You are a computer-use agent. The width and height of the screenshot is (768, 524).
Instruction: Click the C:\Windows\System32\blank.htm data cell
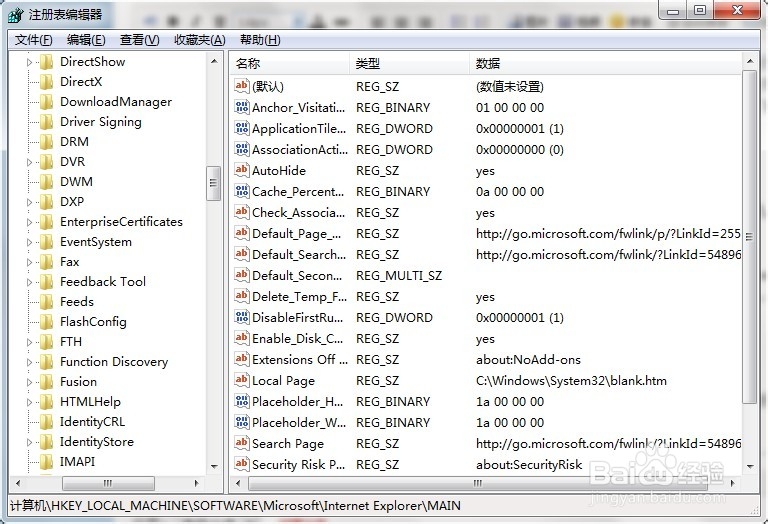tap(571, 381)
